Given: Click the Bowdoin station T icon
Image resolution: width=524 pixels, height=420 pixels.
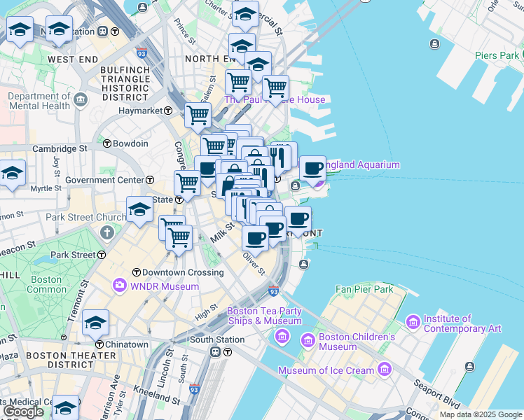Looking at the screenshot, I should 107,143.
